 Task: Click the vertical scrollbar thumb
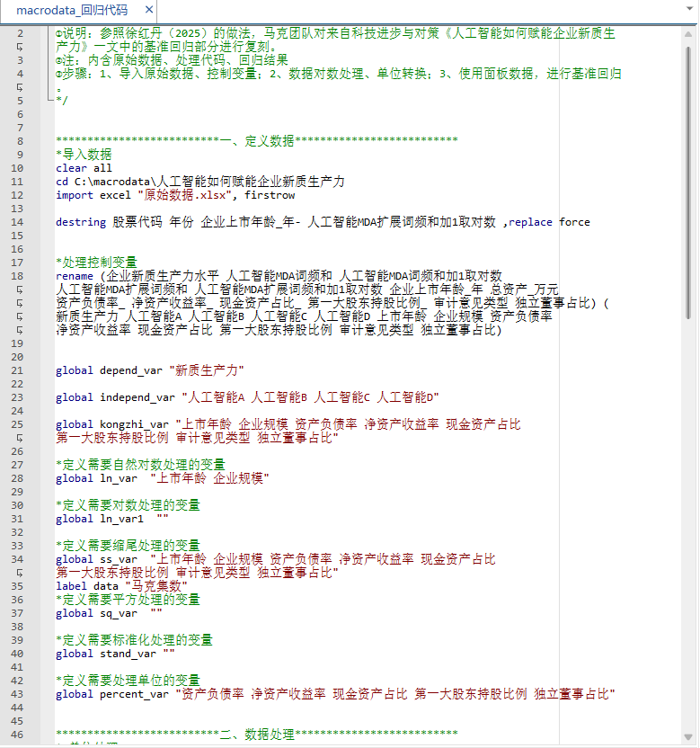click(689, 180)
